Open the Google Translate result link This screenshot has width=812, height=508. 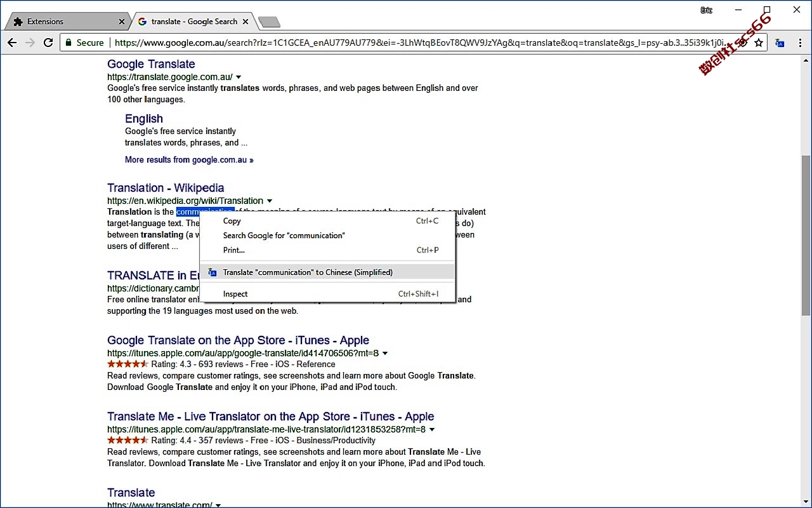(151, 64)
